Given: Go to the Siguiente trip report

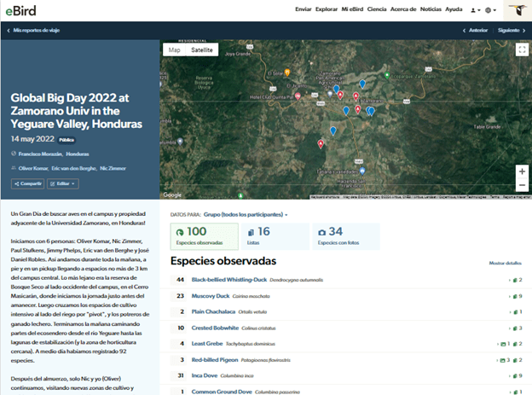Looking at the screenshot, I should click(512, 30).
